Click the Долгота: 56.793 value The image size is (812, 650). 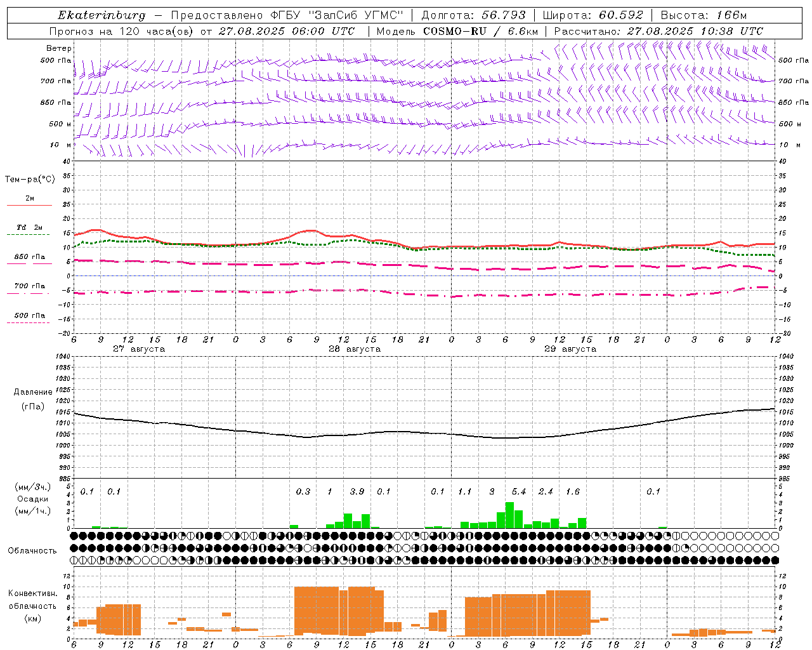473,15
